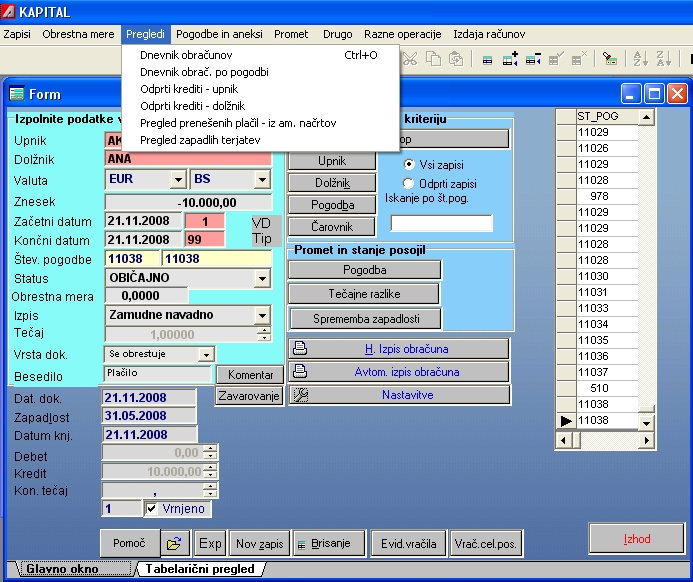This screenshot has height=582, width=693.
Task: Click the add record toolbar icon
Action: [x=509, y=59]
